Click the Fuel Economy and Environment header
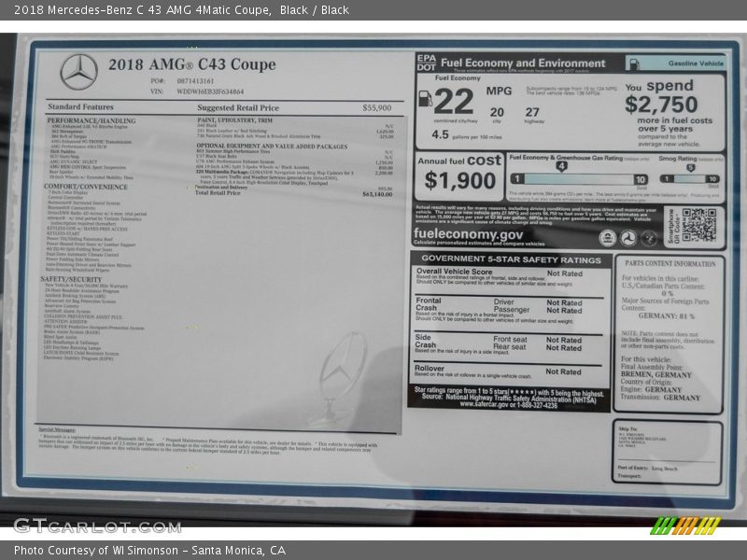The width and height of the screenshot is (747, 560). click(523, 63)
